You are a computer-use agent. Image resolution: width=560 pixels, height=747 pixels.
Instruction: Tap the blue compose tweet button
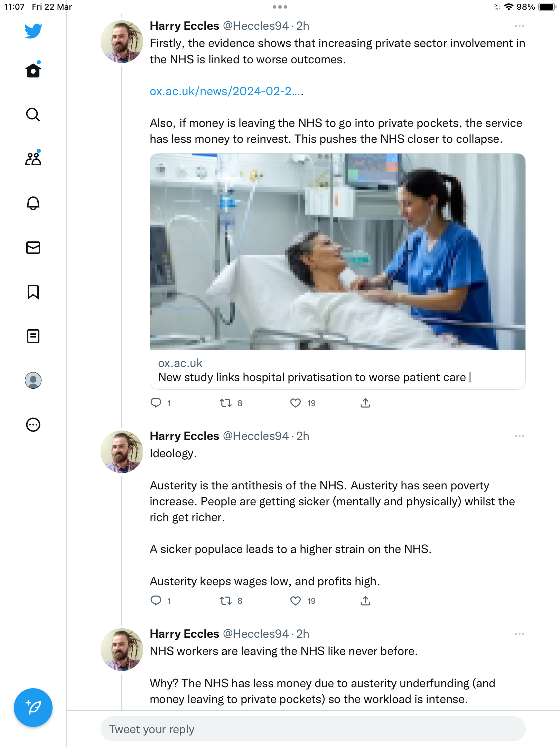tap(33, 708)
